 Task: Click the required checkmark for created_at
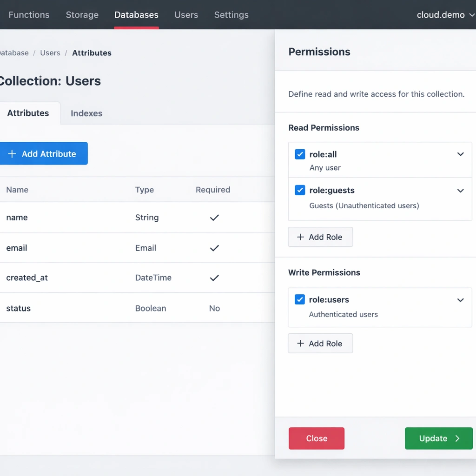click(x=214, y=278)
